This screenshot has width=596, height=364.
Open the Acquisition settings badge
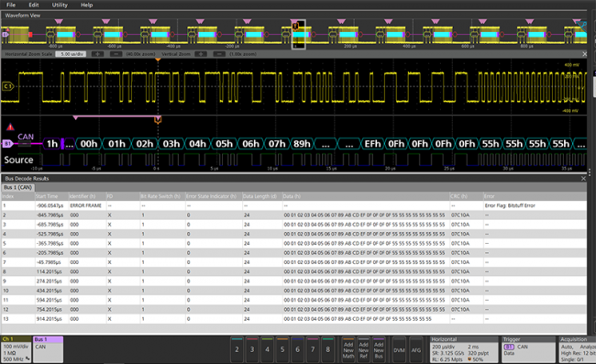click(x=578, y=349)
